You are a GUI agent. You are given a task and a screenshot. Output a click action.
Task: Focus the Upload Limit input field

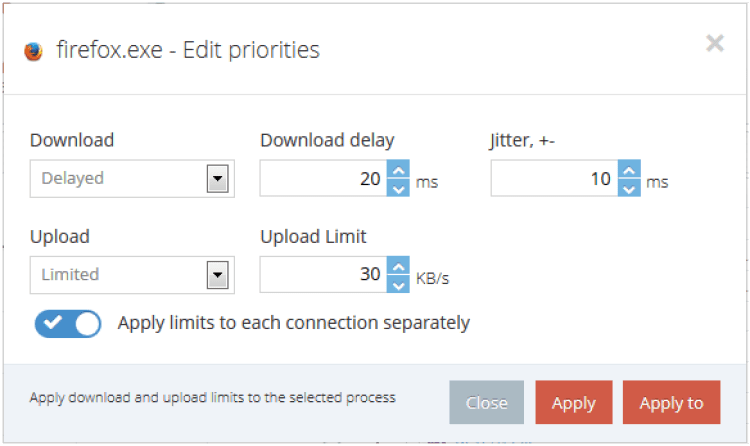pyautogui.click(x=322, y=275)
